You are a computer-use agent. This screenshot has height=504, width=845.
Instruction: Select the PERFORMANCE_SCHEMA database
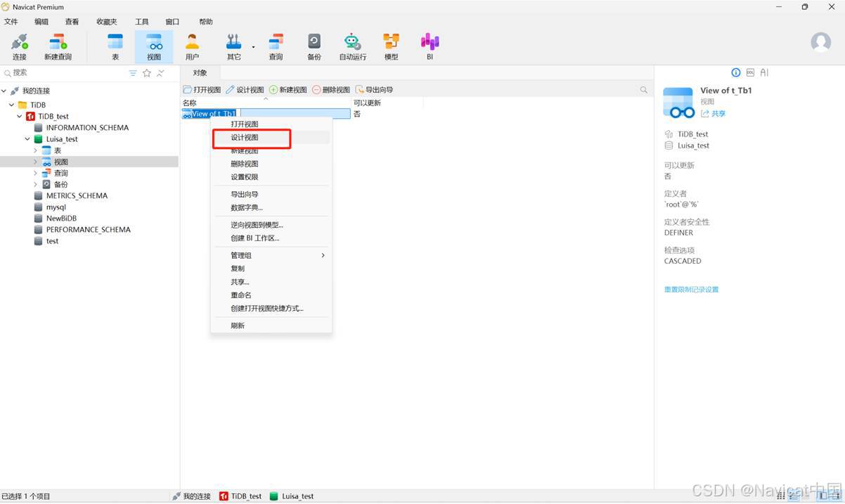[89, 230]
